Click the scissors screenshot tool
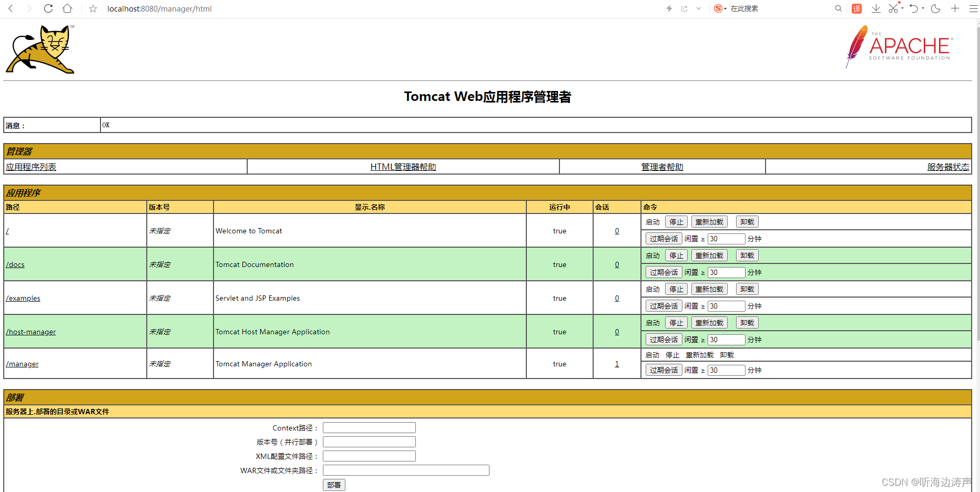Viewport: 980px width, 492px height. click(x=893, y=8)
